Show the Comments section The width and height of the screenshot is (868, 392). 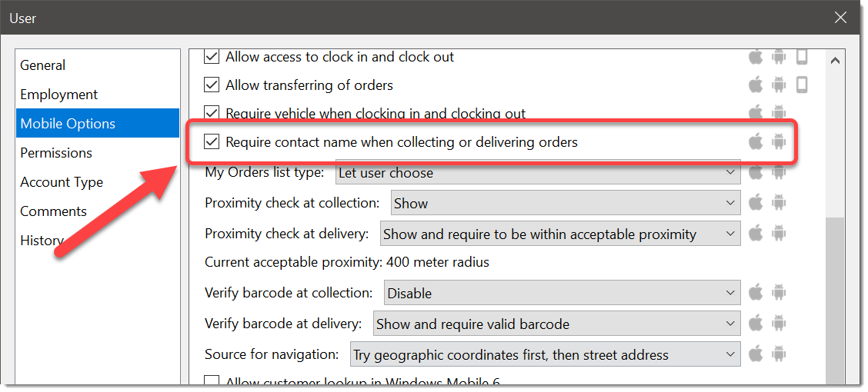point(98,211)
